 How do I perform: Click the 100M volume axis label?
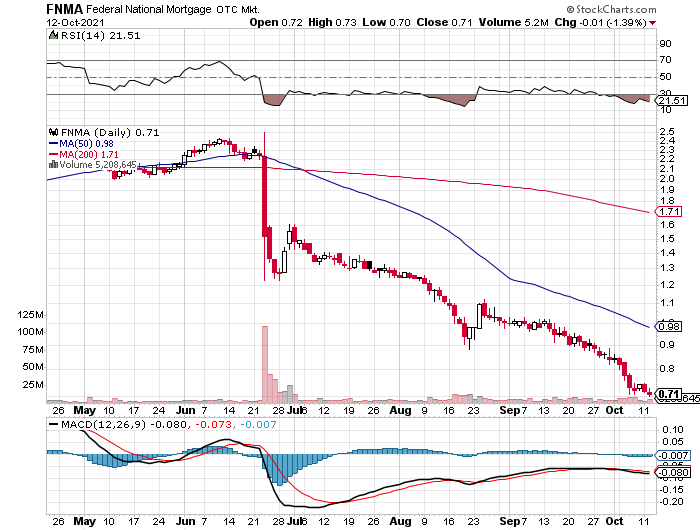30,332
